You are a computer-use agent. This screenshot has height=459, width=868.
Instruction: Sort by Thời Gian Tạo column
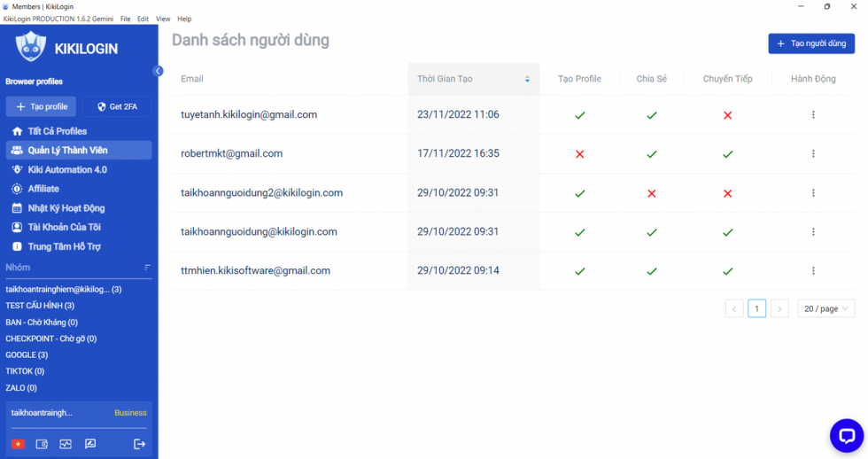473,79
